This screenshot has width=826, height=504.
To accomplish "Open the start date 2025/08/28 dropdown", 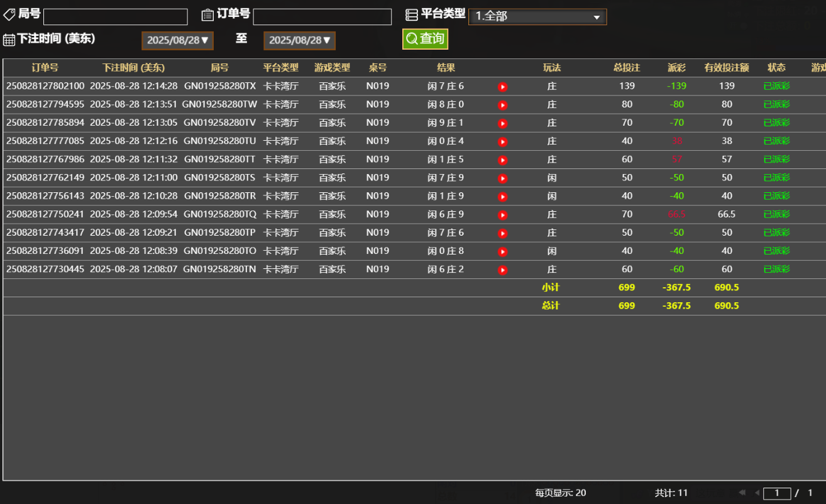I will pyautogui.click(x=177, y=40).
